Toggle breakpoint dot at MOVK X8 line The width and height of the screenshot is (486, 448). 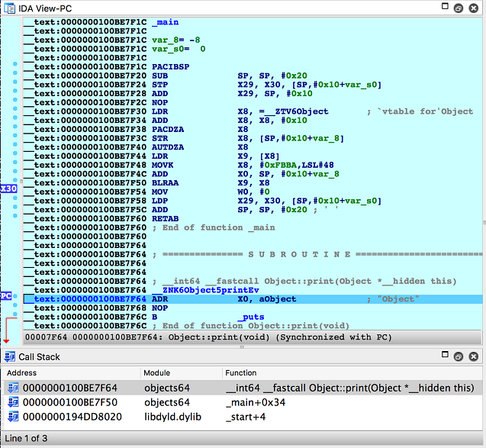[x=15, y=162]
